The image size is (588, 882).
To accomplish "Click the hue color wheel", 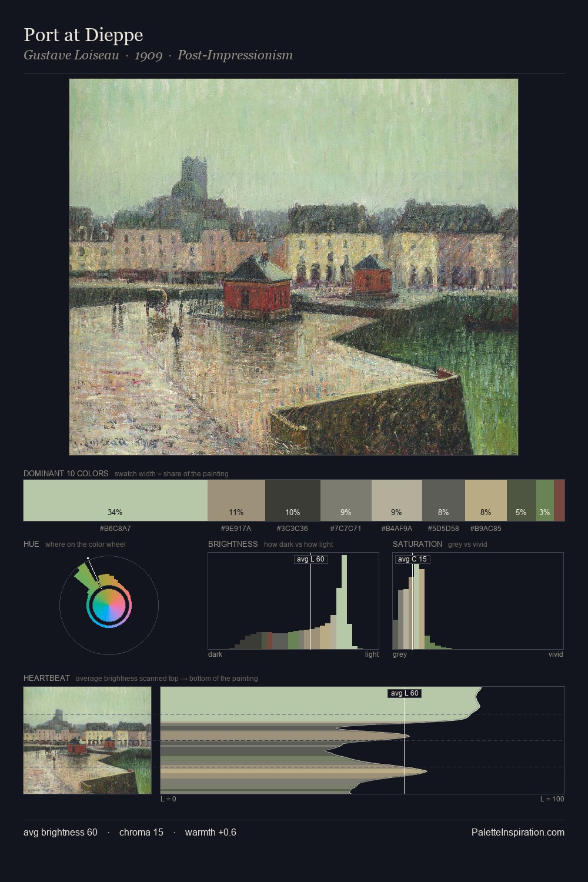I will (109, 605).
